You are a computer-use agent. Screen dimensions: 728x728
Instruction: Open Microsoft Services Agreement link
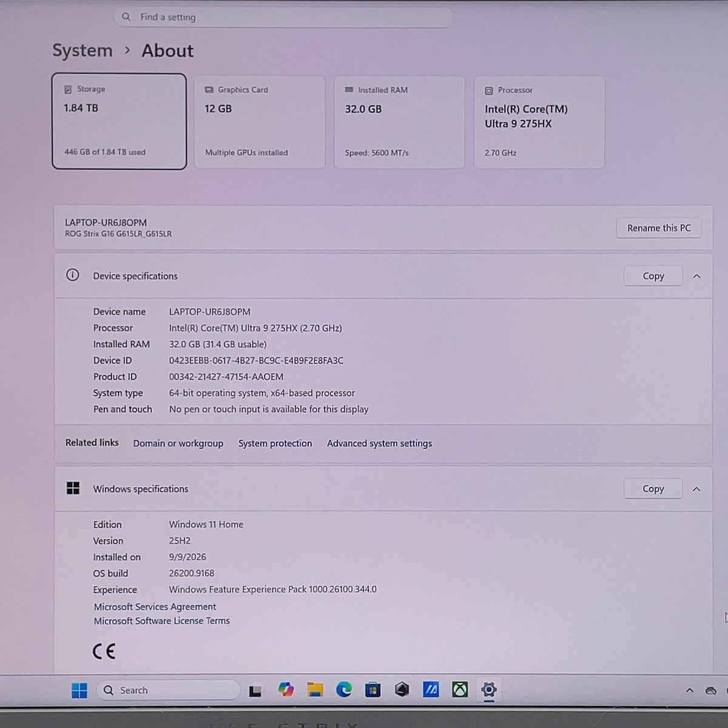(x=155, y=607)
